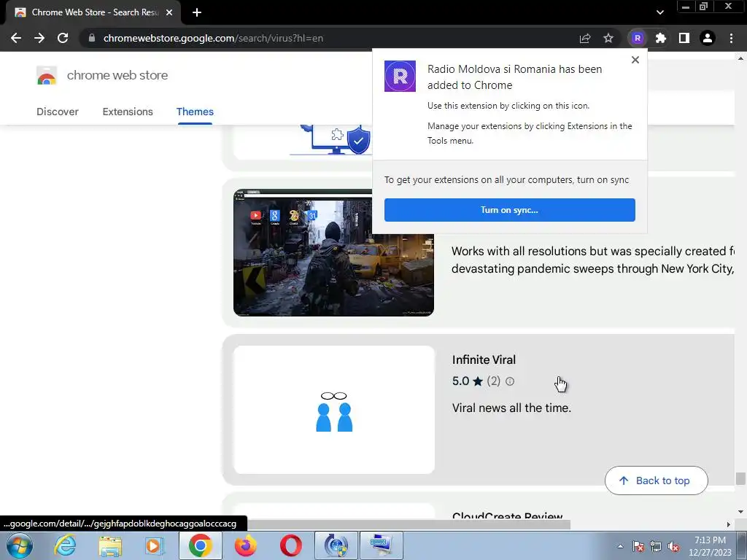This screenshot has height=560, width=747.
Task: Click the scroll down arrow
Action: [740, 512]
